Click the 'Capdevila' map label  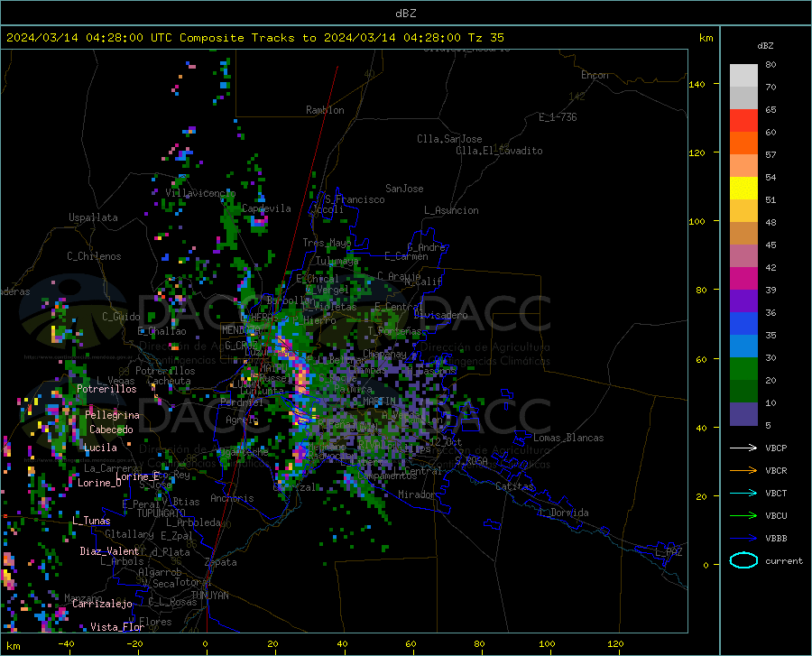tap(266, 208)
